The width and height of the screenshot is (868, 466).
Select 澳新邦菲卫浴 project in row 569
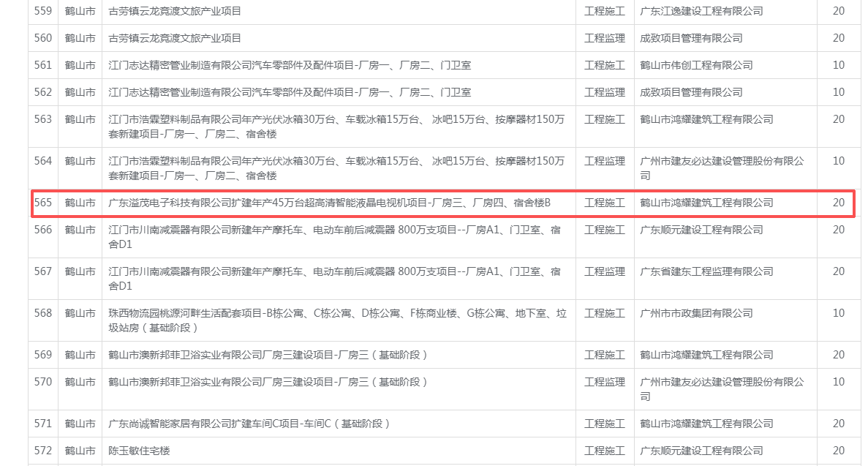tap(268, 355)
